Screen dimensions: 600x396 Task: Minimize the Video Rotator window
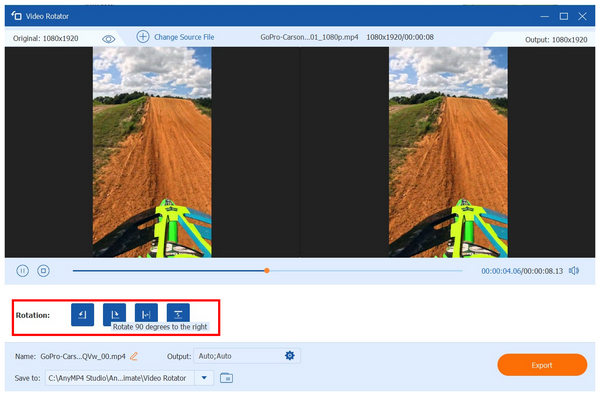[545, 16]
